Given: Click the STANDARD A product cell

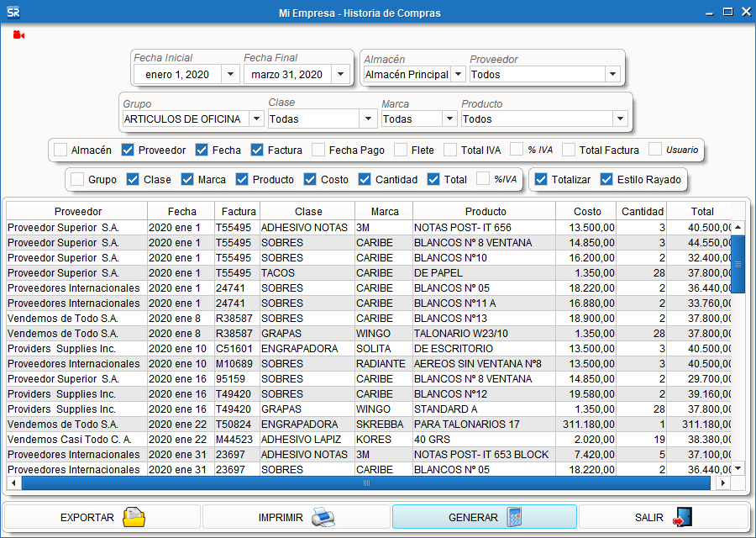Looking at the screenshot, I should coord(484,409).
